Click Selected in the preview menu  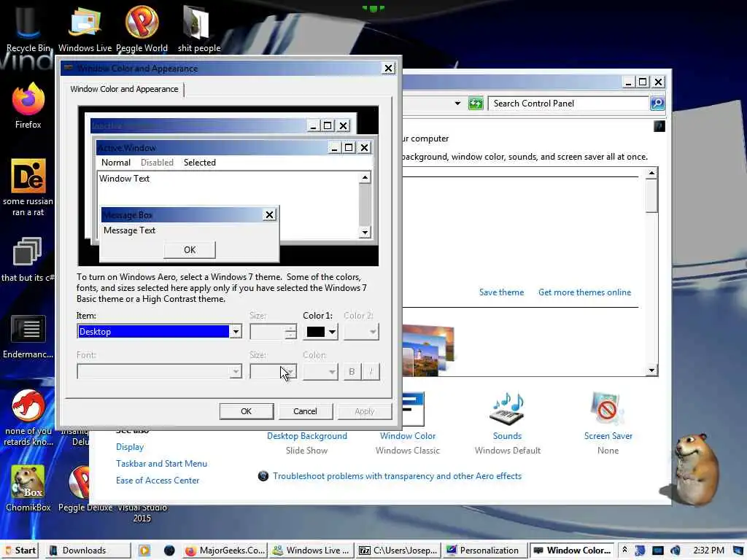[x=200, y=163]
